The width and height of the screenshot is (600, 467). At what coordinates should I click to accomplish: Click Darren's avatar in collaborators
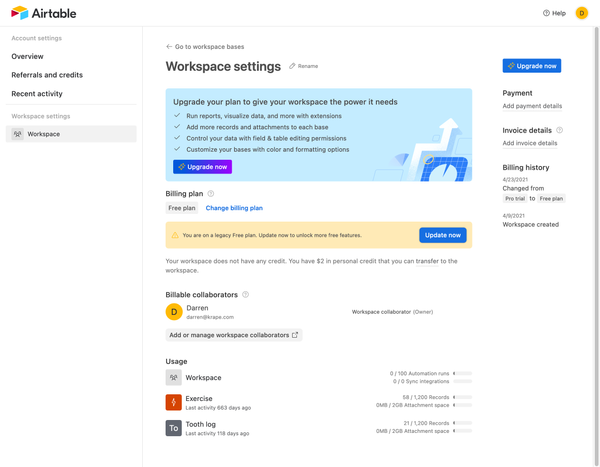(x=174, y=312)
